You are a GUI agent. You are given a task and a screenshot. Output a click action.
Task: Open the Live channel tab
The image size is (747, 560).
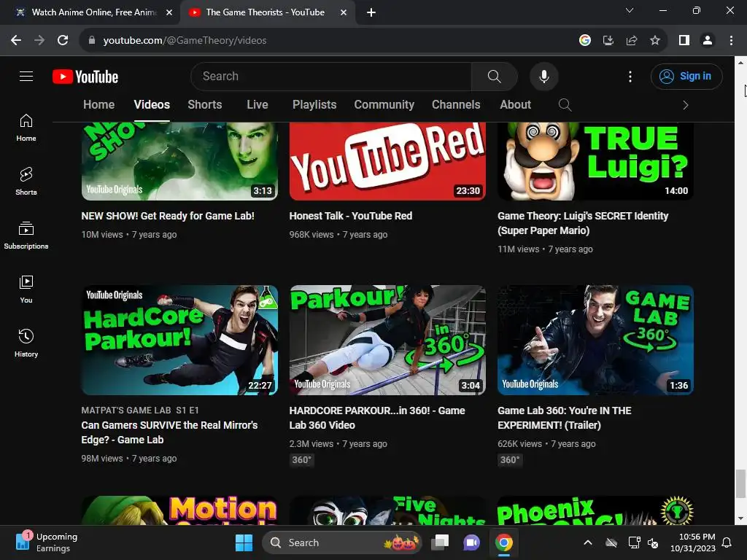point(258,105)
